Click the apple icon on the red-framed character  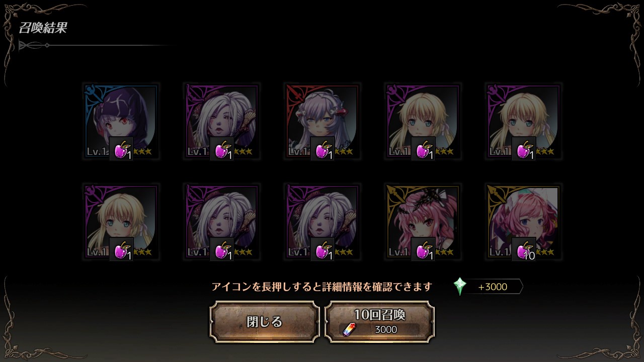coord(323,149)
